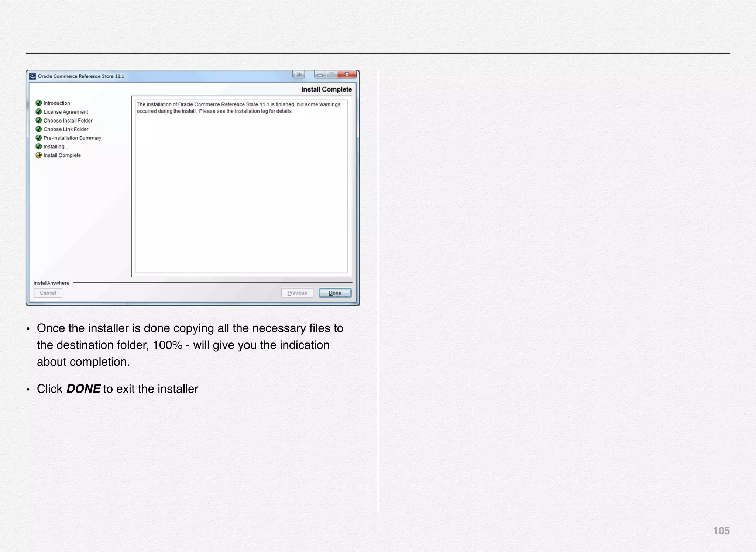The image size is (756, 552).
Task: Select the 'License Agreement' step label
Action: tap(66, 112)
